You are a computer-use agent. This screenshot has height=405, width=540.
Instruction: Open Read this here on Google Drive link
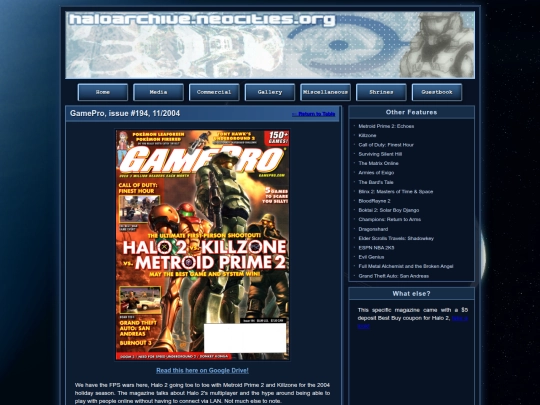(202, 371)
